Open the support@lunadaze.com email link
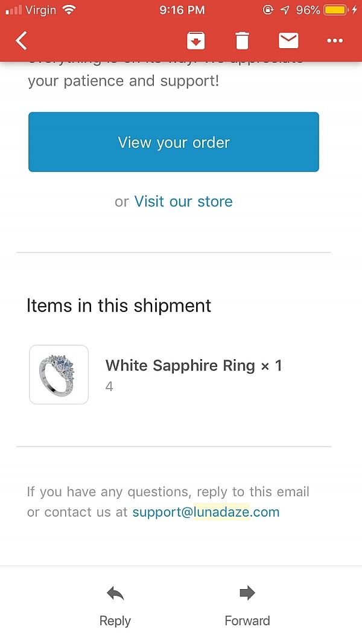Image resolution: width=362 pixels, height=644 pixels. pyautogui.click(x=206, y=512)
